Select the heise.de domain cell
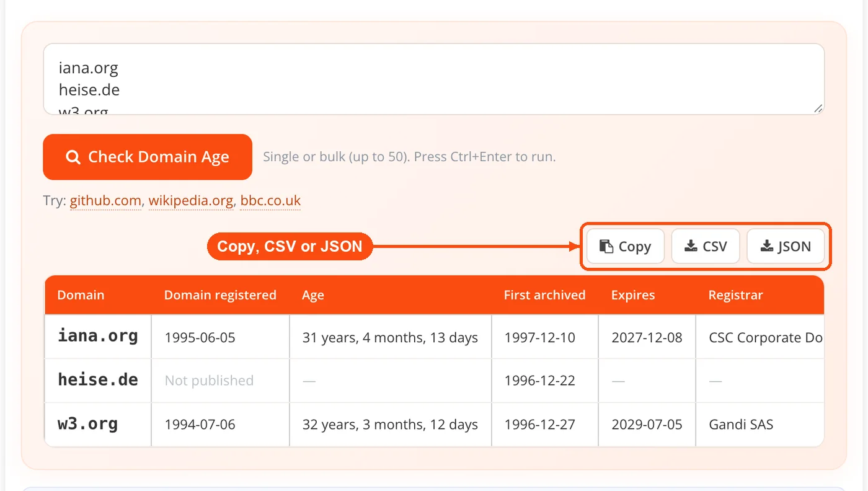Viewport: 868px width, 491px height. click(x=98, y=380)
